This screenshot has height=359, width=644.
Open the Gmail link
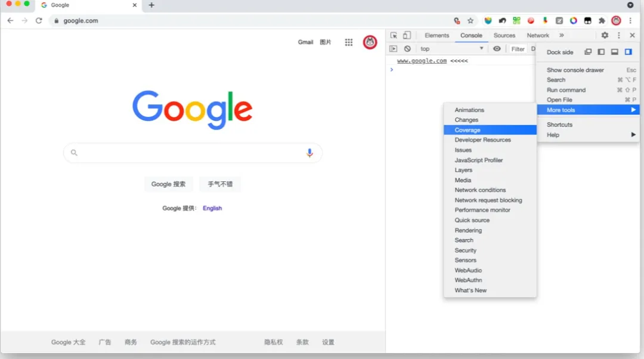pyautogui.click(x=305, y=42)
